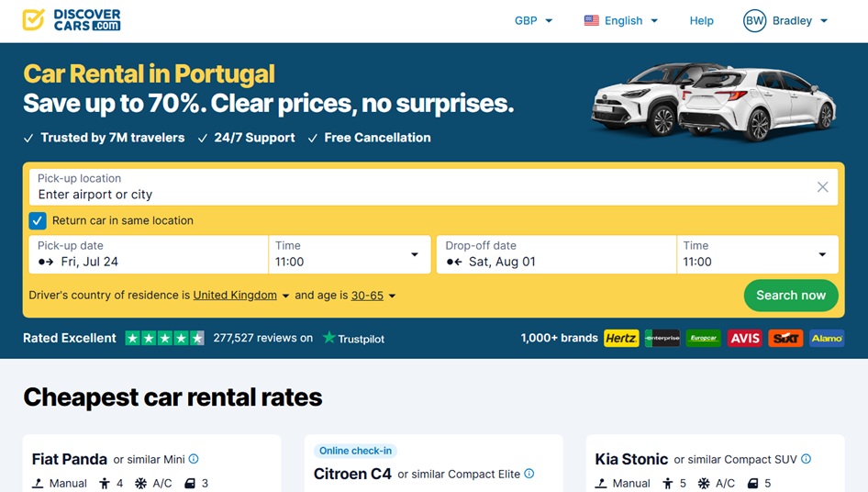
Task: Expand the pick-up Time dropdown
Action: pyautogui.click(x=350, y=254)
